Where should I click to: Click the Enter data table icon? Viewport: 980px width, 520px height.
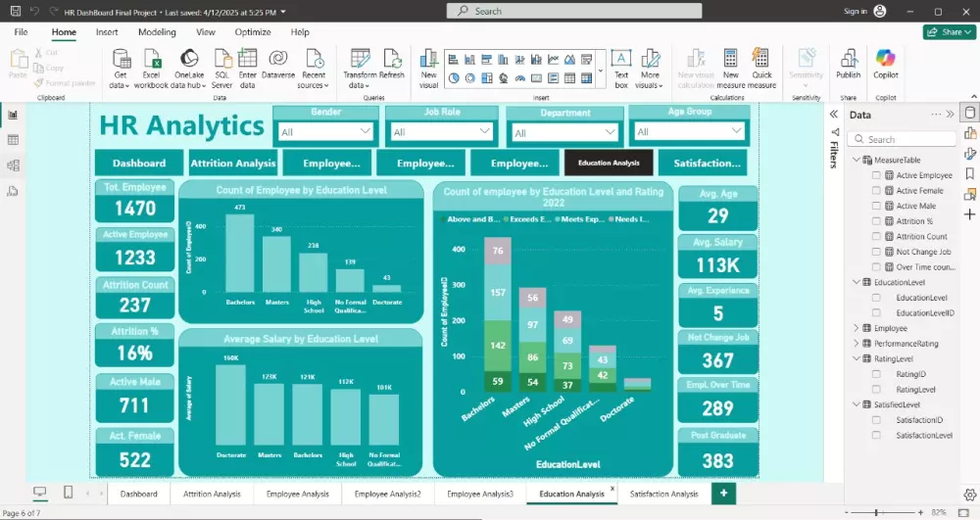(x=248, y=60)
